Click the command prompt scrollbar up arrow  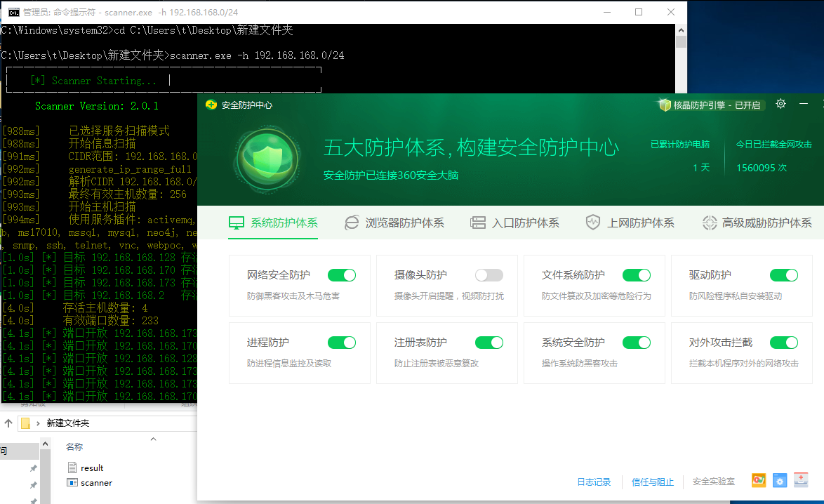point(681,30)
